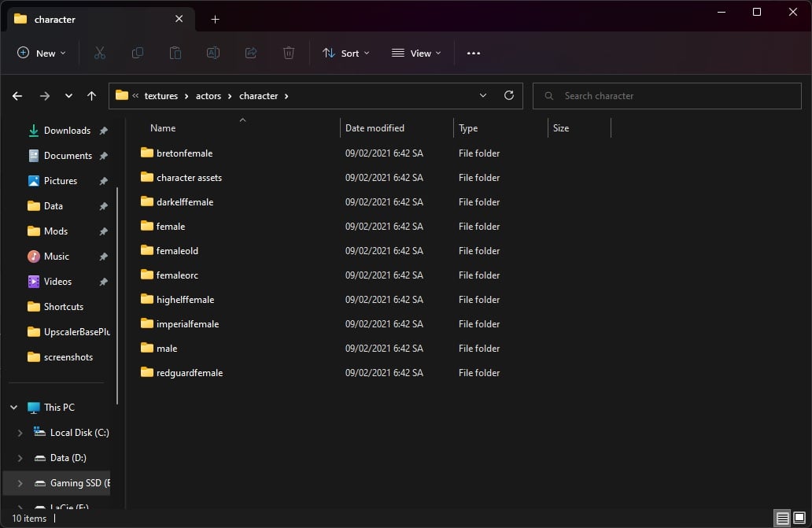Image resolution: width=812 pixels, height=528 pixels.
Task: Open recent locations dropdown chevron
Action: 68,96
